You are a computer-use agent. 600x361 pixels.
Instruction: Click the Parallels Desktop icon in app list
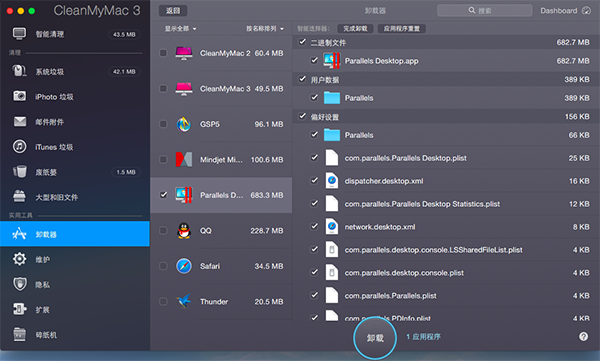pyautogui.click(x=184, y=195)
